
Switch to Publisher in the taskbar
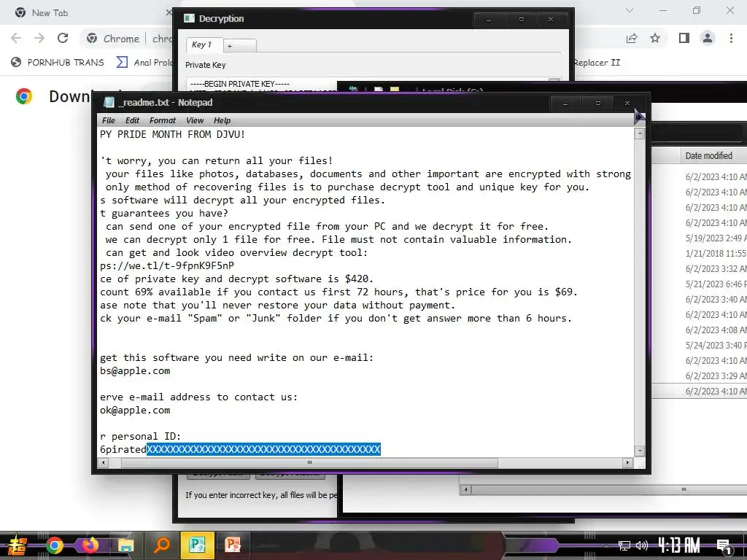coord(197,545)
